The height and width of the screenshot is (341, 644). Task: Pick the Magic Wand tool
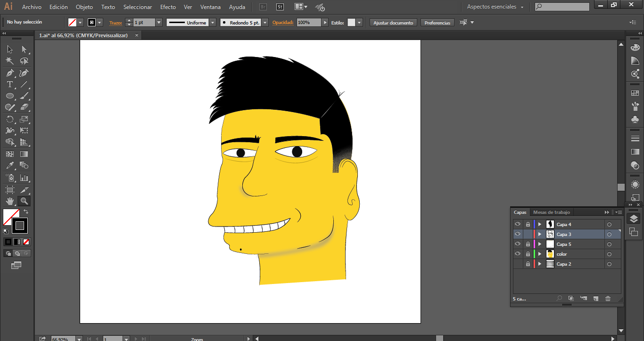[9, 61]
